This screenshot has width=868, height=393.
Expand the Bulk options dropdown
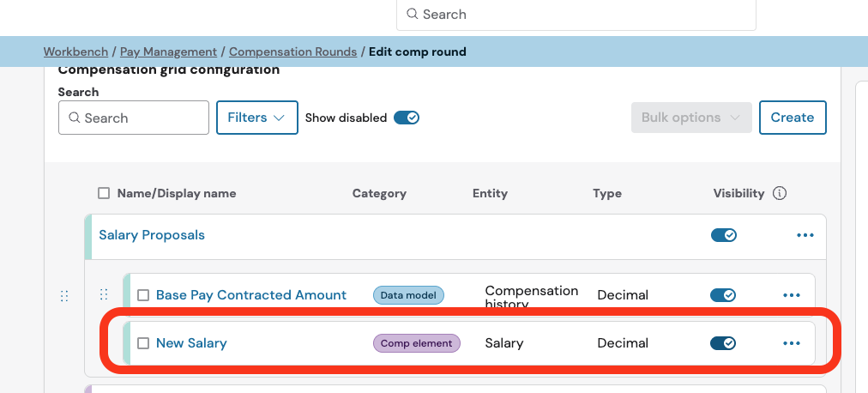[690, 118]
